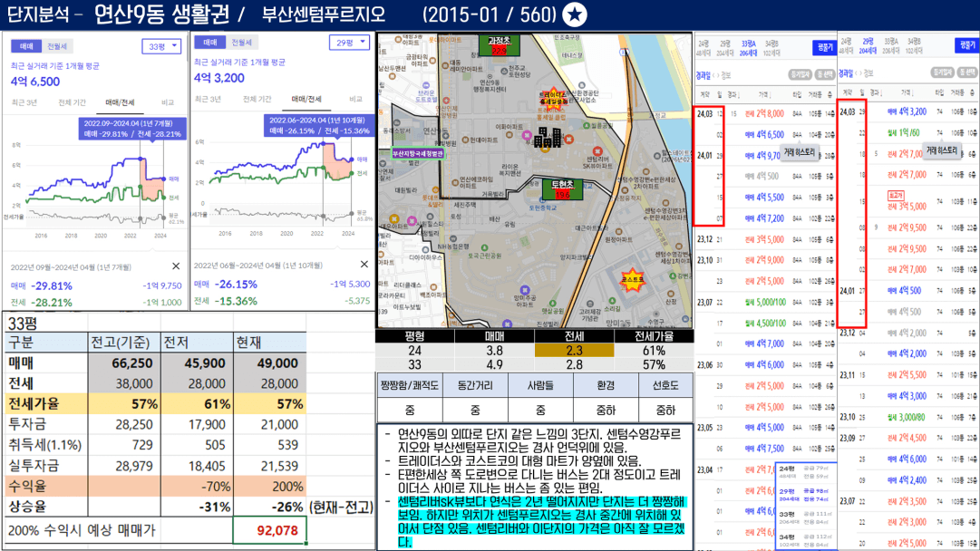Choose 24평 48세대 tab in 29평 list
Viewport: 980px width, 551px height.
coord(846,45)
